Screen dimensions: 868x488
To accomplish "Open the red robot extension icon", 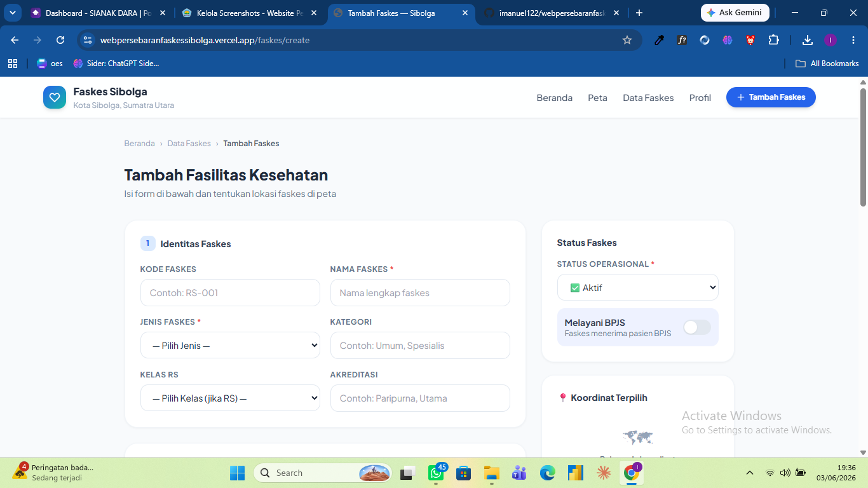I will (750, 40).
